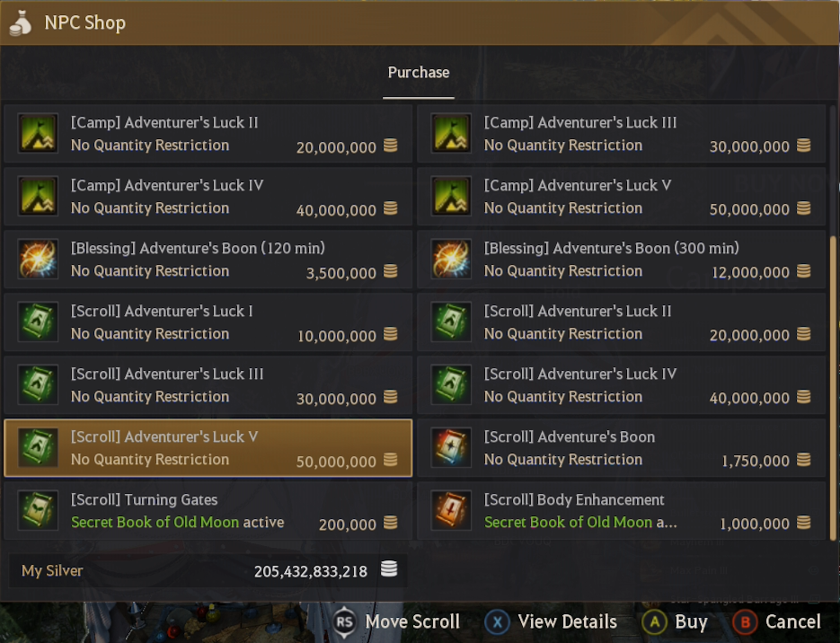Click the Adventure's Boon (120 min) blessing icon

pos(38,260)
